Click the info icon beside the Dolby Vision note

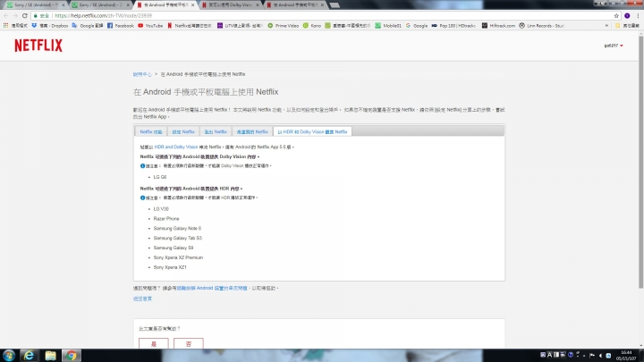click(142, 166)
